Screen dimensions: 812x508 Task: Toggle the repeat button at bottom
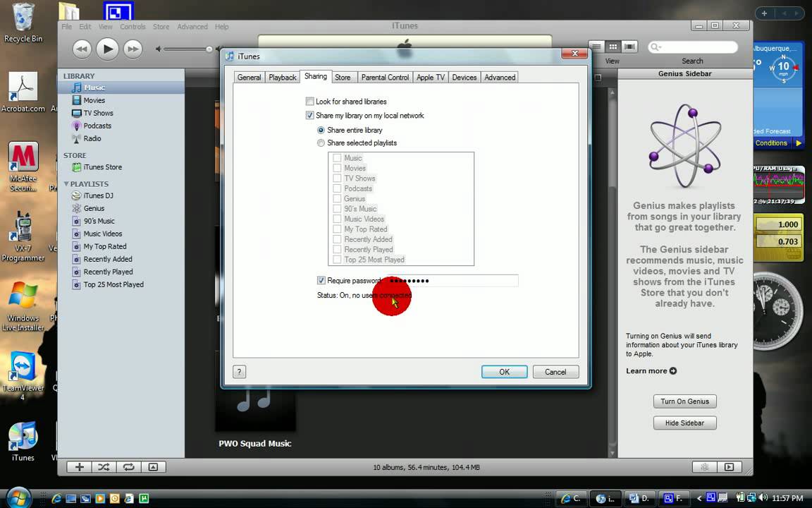[x=128, y=467]
